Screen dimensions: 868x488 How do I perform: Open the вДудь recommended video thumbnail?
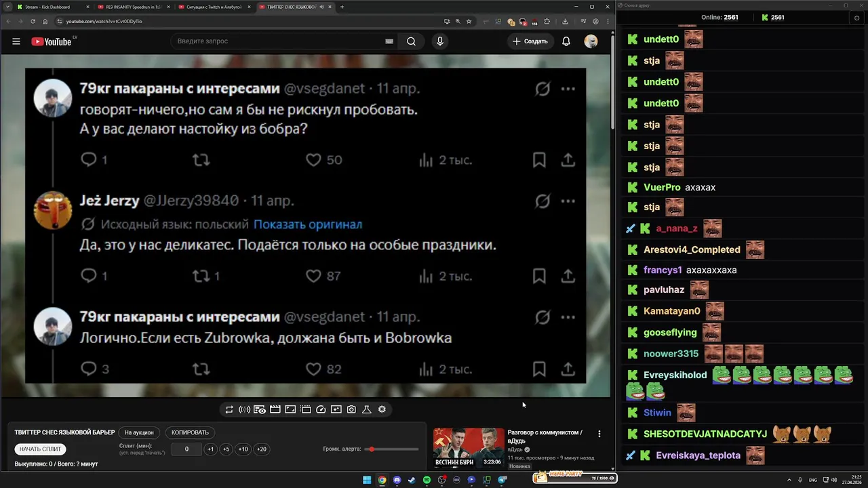469,448
